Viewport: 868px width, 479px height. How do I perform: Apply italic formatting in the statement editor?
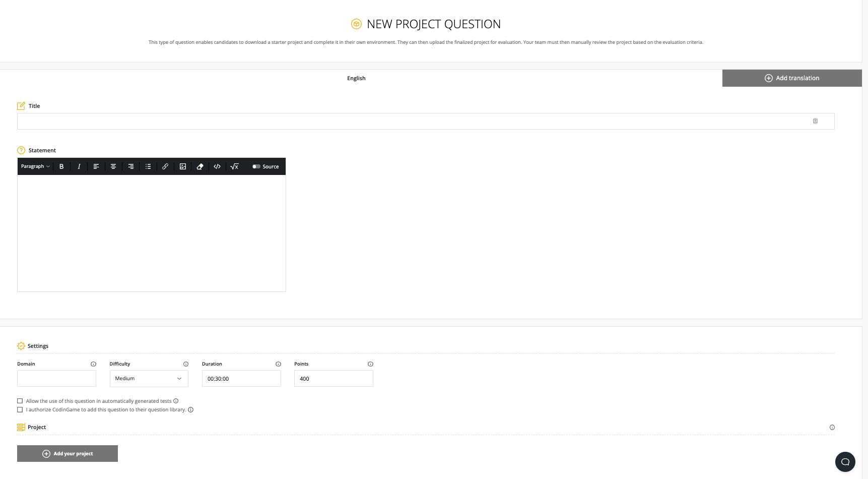79,166
